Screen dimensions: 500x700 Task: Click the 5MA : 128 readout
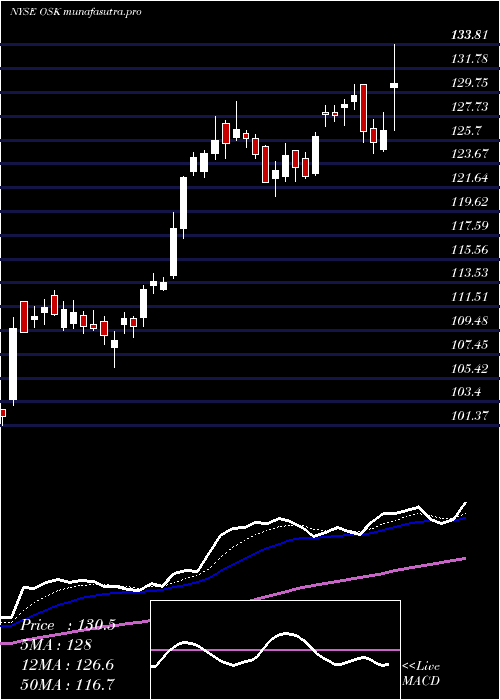tap(56, 645)
